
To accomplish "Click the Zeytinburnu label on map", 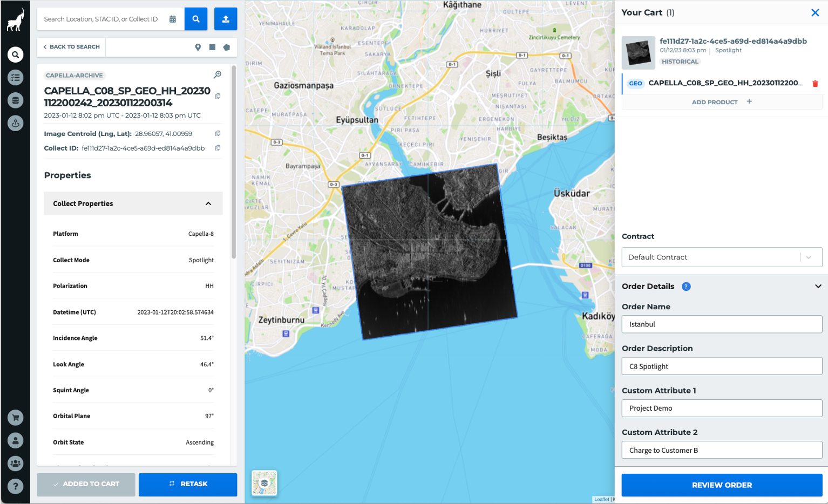I will [281, 320].
